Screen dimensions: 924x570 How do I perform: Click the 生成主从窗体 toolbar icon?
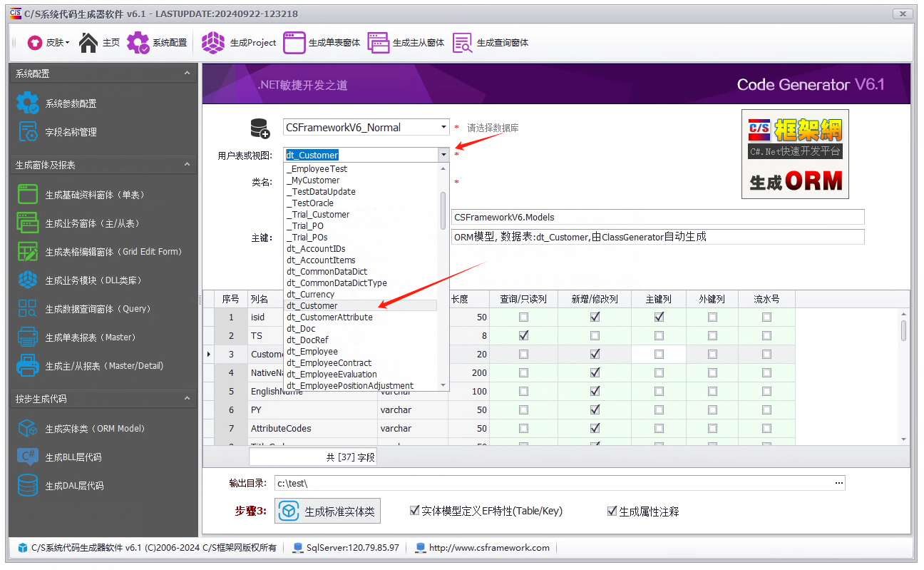(x=379, y=43)
